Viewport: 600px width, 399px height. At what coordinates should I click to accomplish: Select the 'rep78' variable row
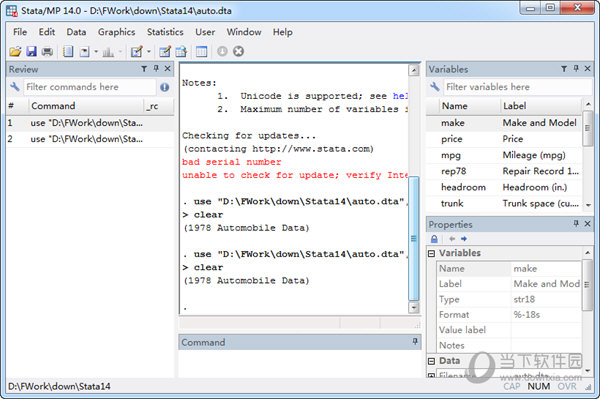point(504,171)
